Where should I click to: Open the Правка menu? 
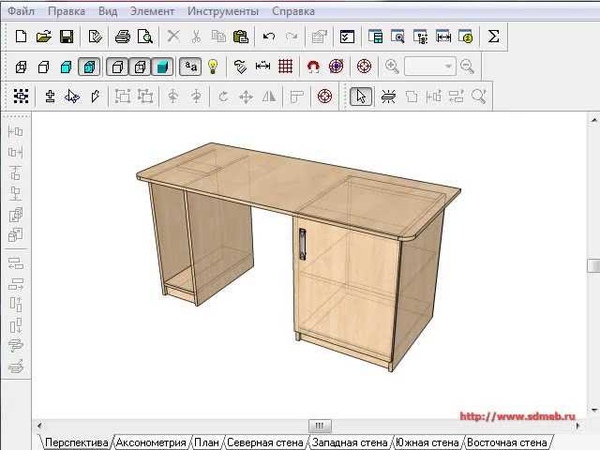pyautogui.click(x=67, y=11)
